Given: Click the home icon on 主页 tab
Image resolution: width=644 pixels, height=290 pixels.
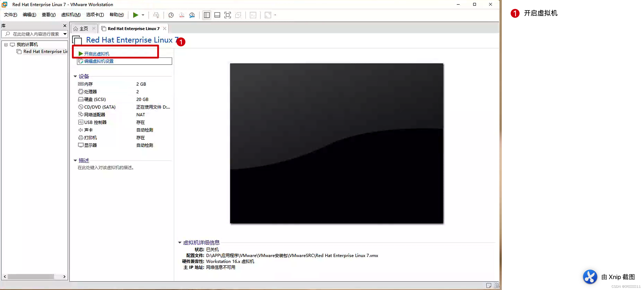Looking at the screenshot, I should tap(76, 29).
